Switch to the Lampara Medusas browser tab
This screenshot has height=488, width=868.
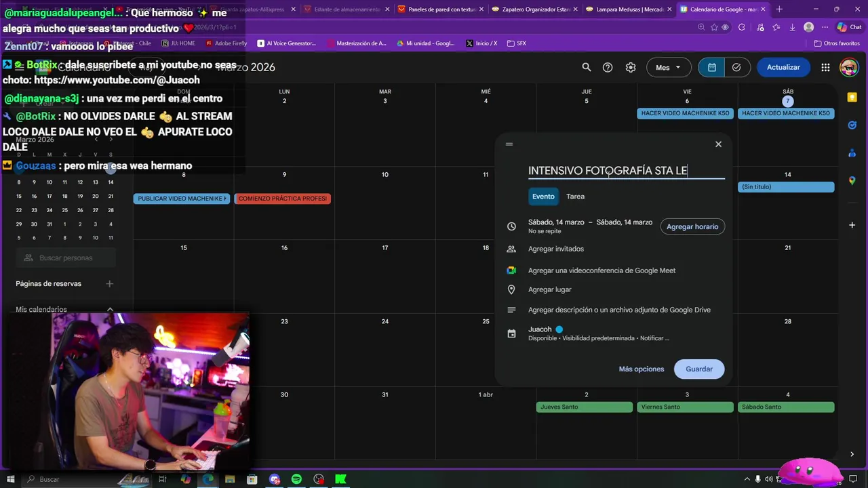tap(627, 9)
